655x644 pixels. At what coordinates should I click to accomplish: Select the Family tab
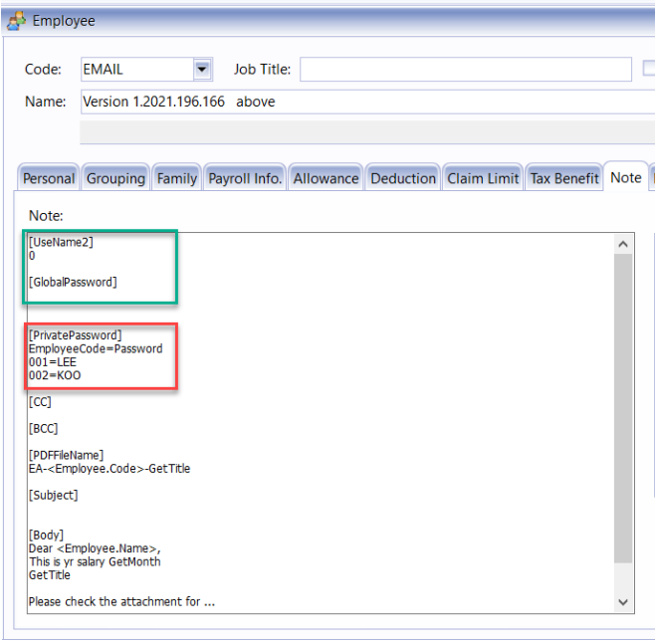click(176, 178)
